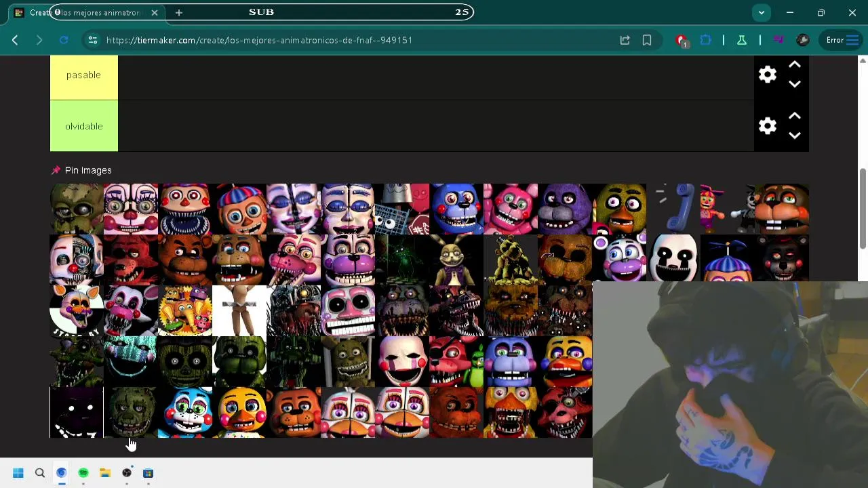Select the orange elephant group image
Screen dimensions: 868x488
tap(185, 310)
